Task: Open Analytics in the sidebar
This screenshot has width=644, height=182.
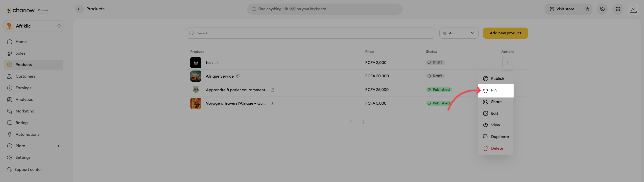Action: pyautogui.click(x=24, y=100)
